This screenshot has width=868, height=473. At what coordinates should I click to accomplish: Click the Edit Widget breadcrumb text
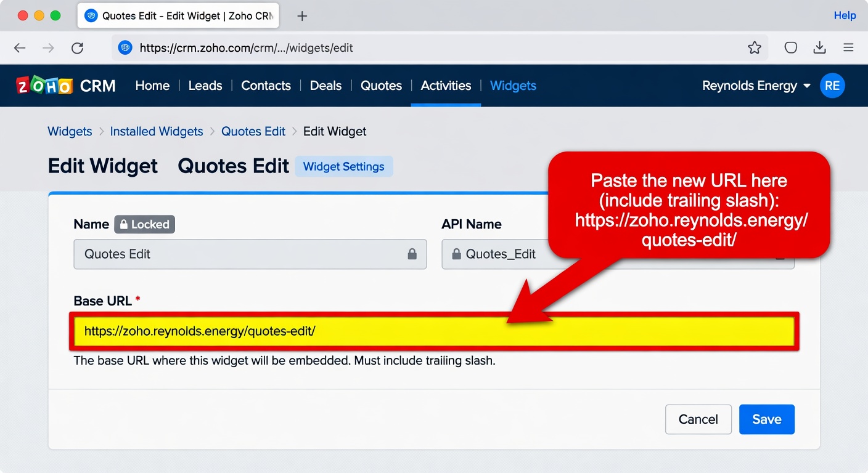[x=335, y=131]
